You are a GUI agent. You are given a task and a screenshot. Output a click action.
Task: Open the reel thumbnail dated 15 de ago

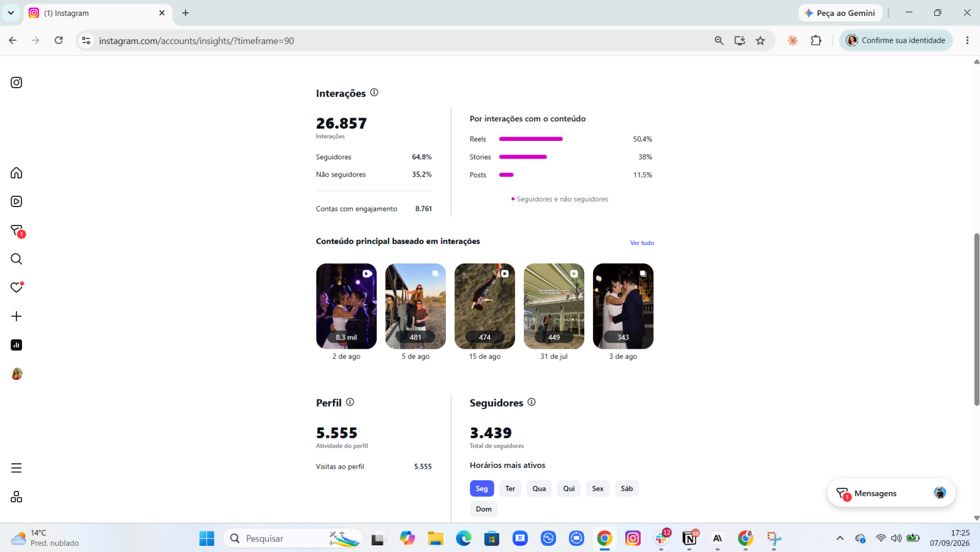tap(484, 306)
